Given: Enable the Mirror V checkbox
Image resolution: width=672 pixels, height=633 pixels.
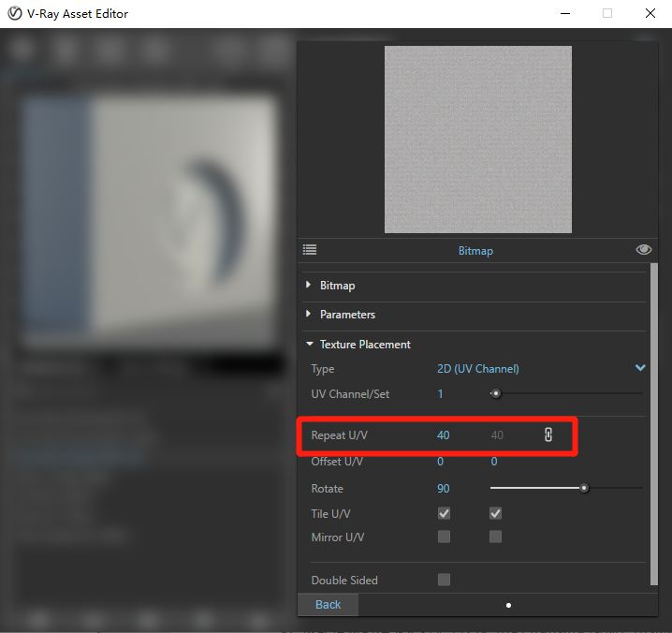Looking at the screenshot, I should coord(495,537).
